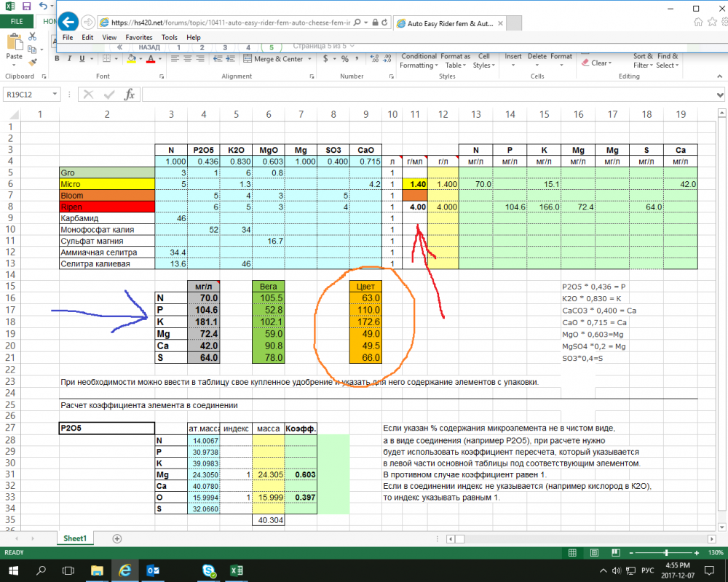This screenshot has width=728, height=582.
Task: Expand the Merge & Center dropdown arrow
Action: pyautogui.click(x=309, y=59)
